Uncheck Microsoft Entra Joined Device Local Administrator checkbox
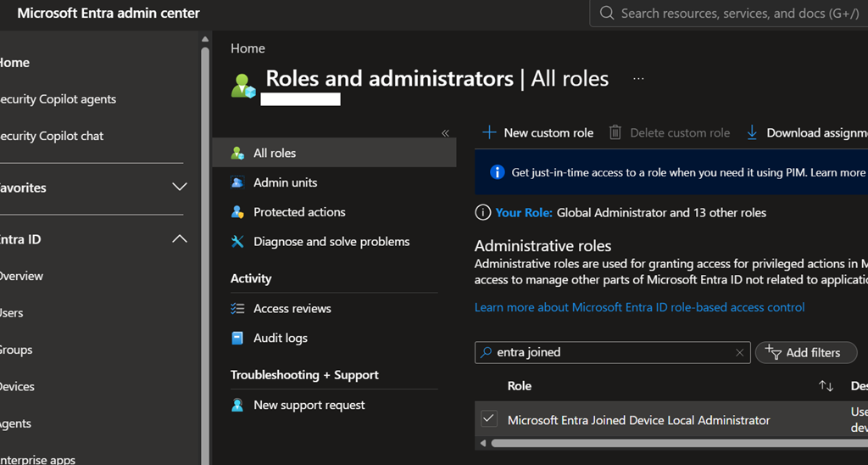Image resolution: width=868 pixels, height=465 pixels. 489,418
